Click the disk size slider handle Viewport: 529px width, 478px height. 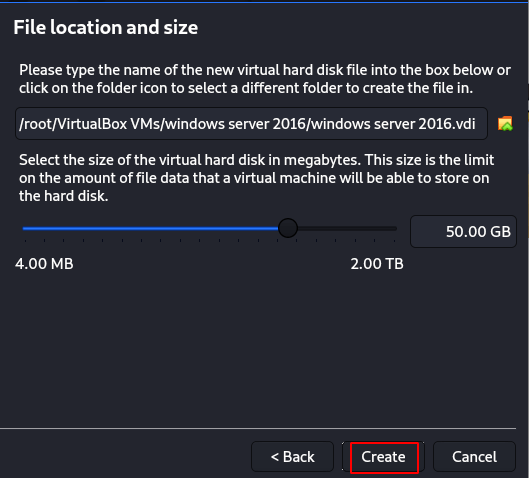coord(288,228)
